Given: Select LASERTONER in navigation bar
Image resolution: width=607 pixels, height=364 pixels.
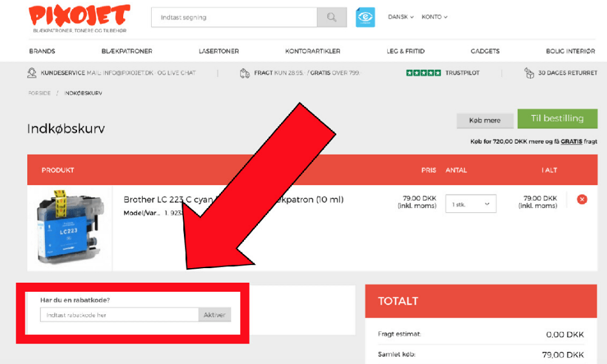Looking at the screenshot, I should pos(219,52).
